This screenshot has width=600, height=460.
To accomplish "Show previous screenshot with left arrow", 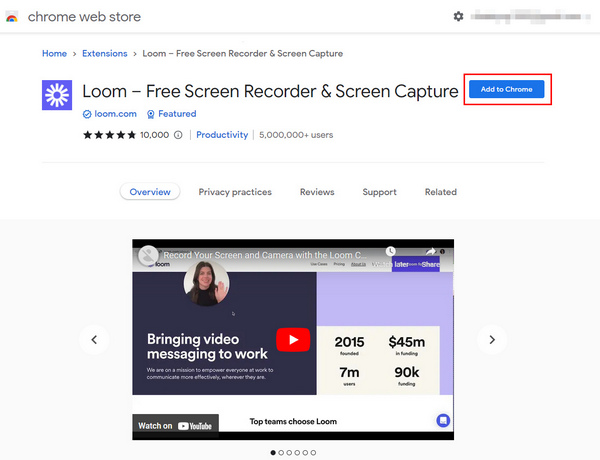I will 94,339.
